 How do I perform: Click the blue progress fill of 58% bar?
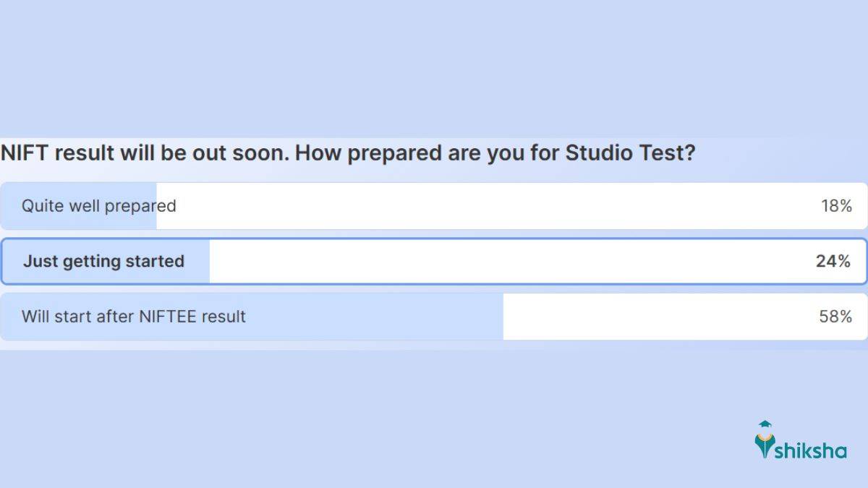pyautogui.click(x=253, y=317)
